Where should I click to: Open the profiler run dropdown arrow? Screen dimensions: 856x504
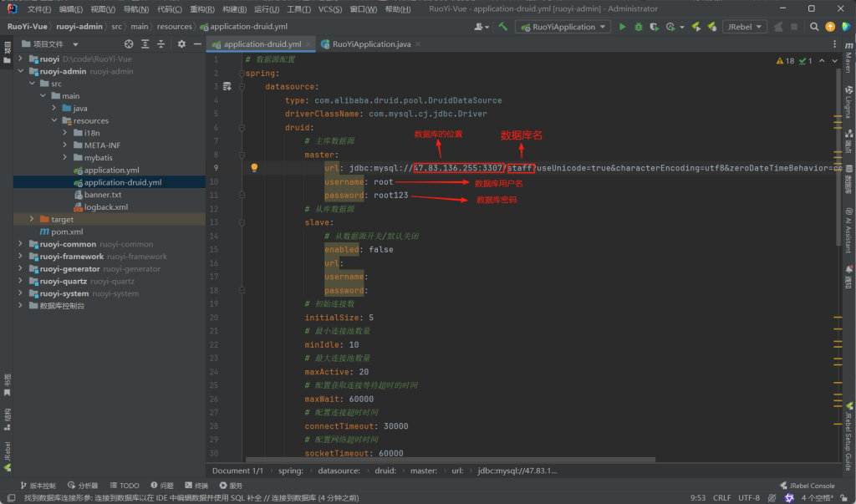[x=682, y=28]
